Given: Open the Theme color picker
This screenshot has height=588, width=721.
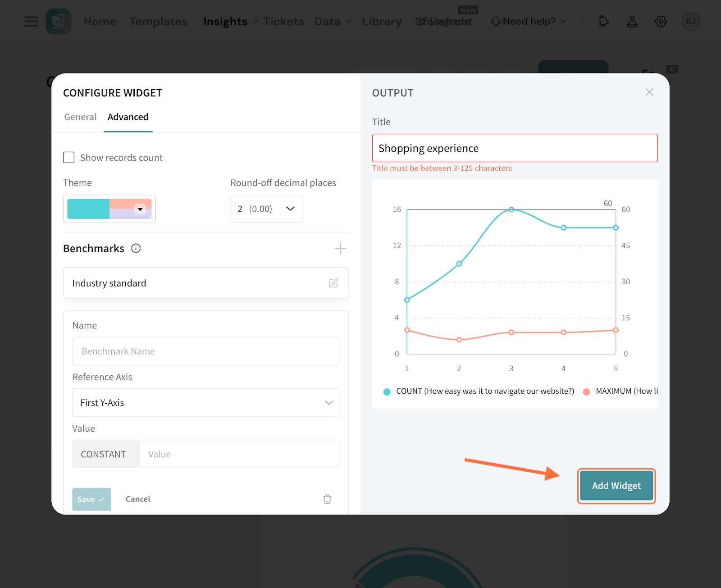Looking at the screenshot, I should tap(110, 209).
